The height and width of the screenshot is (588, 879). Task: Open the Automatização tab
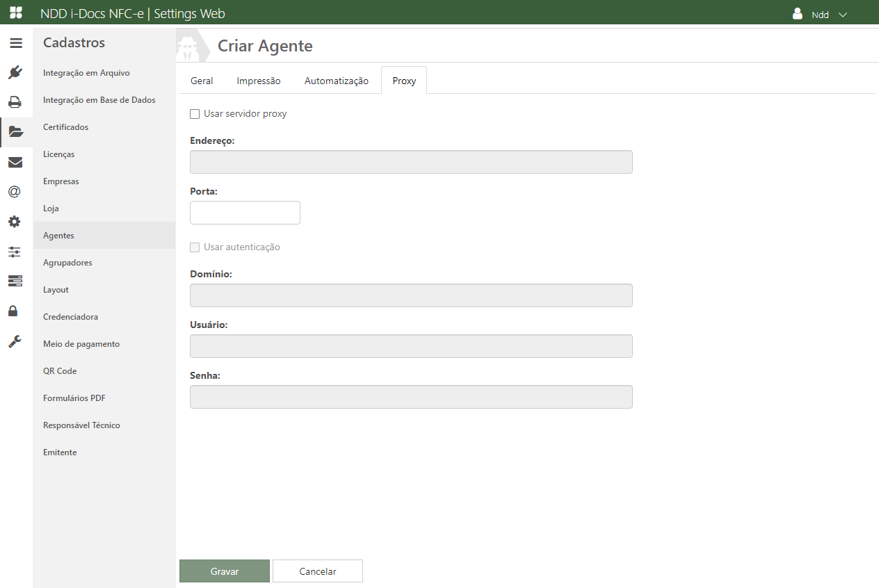tap(337, 81)
